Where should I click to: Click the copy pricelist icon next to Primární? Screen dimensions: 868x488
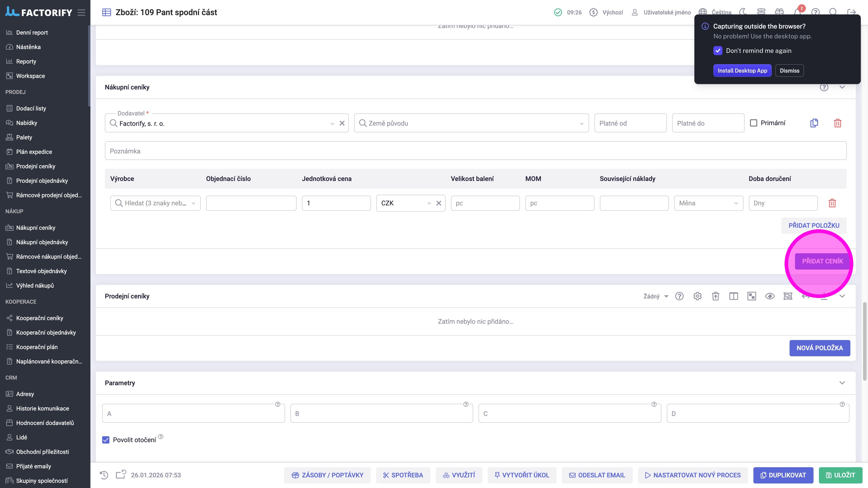[x=814, y=123]
